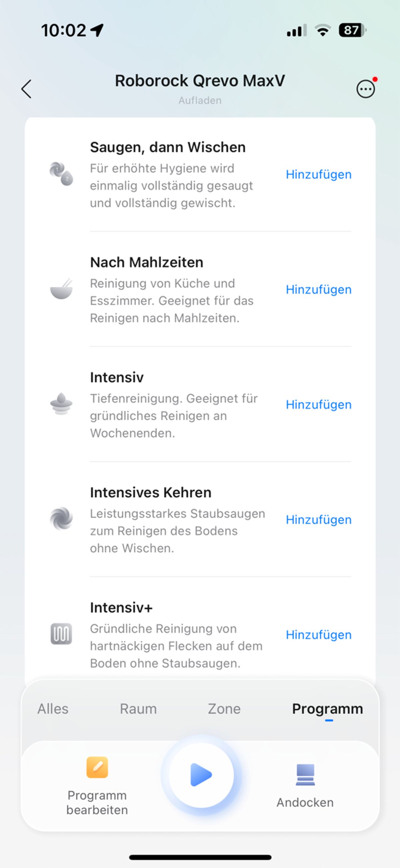Tap the Nach Mahlzeiten bowl icon
The width and height of the screenshot is (400, 868).
pos(61,289)
